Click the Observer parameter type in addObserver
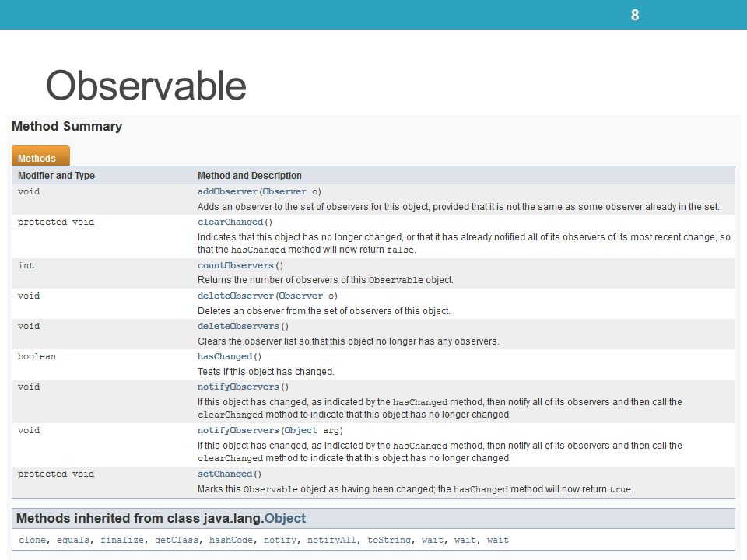Image resolution: width=747 pixels, height=560 pixels. [x=285, y=191]
